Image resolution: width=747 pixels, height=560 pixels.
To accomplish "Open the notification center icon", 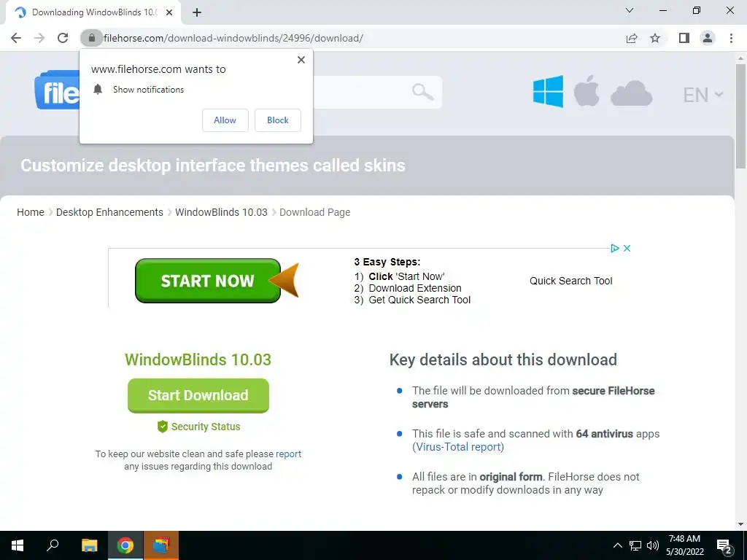I will click(x=724, y=545).
